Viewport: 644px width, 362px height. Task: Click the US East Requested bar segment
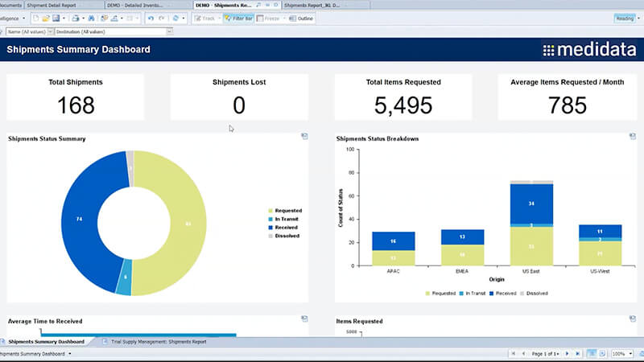coord(531,246)
